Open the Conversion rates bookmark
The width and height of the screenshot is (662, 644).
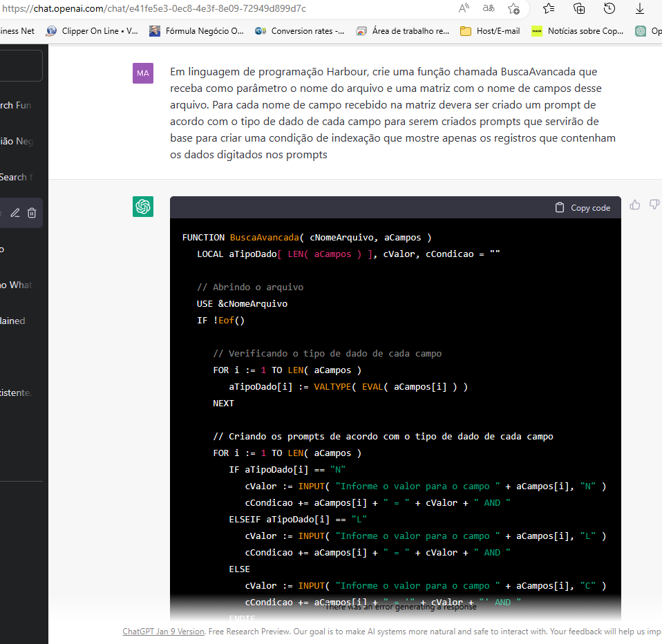pos(300,31)
